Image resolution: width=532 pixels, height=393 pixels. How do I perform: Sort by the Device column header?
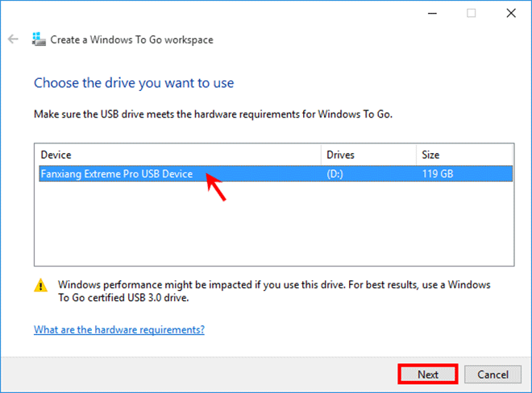click(x=181, y=155)
